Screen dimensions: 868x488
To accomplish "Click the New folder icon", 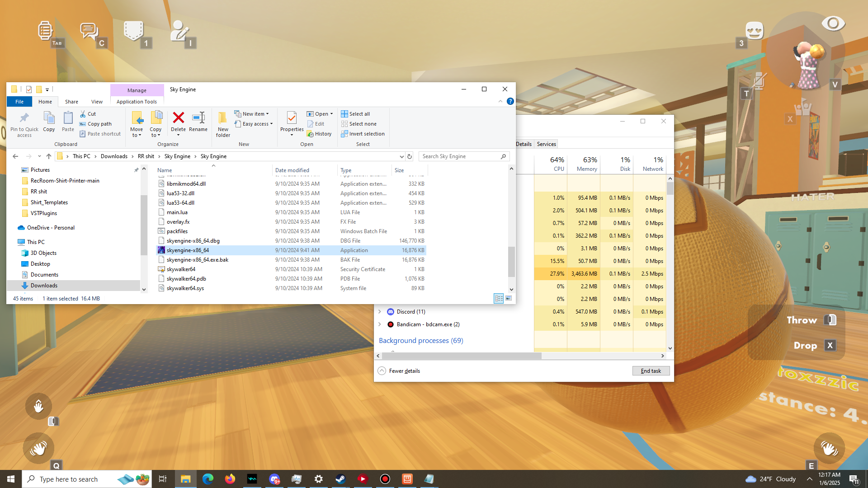I will pyautogui.click(x=223, y=118).
